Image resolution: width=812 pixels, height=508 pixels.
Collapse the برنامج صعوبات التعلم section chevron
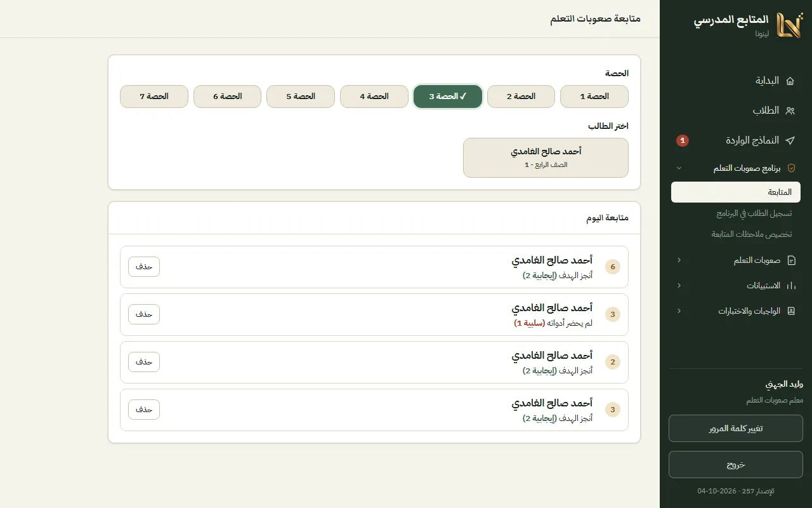(679, 168)
